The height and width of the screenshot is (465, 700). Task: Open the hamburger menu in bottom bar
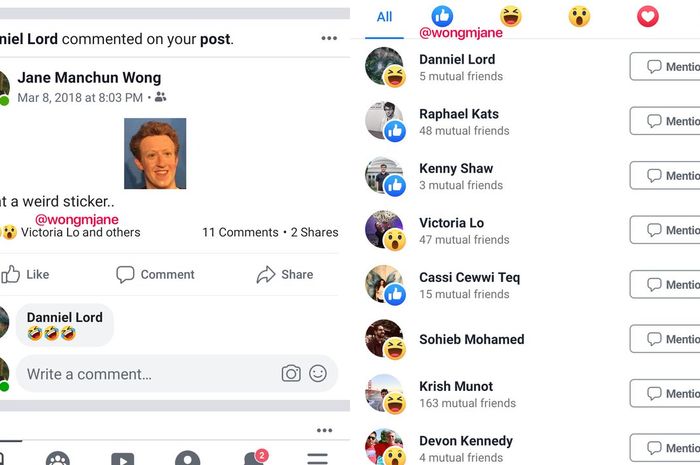[x=317, y=458]
